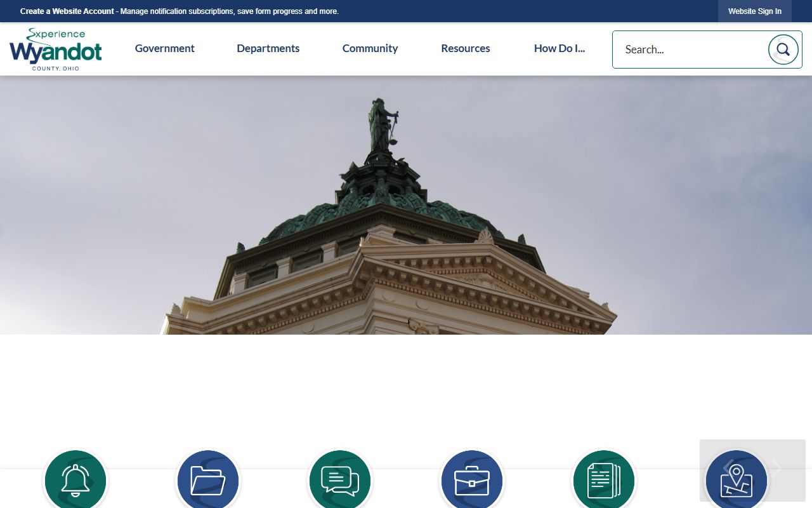
Task: Select the briefcase icon
Action: [471, 481]
